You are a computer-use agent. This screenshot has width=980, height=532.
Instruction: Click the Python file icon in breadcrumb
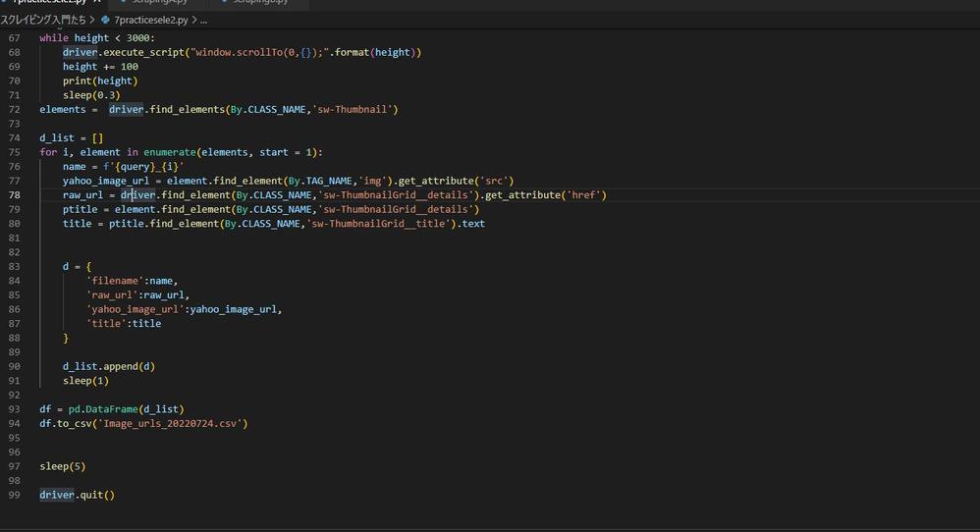pyautogui.click(x=105, y=20)
